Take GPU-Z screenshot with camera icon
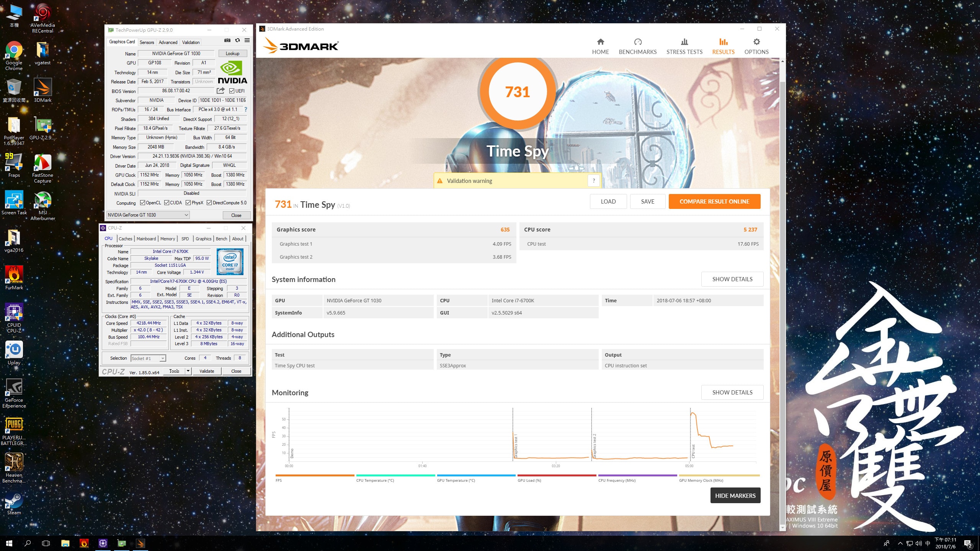980x551 pixels. pyautogui.click(x=227, y=40)
